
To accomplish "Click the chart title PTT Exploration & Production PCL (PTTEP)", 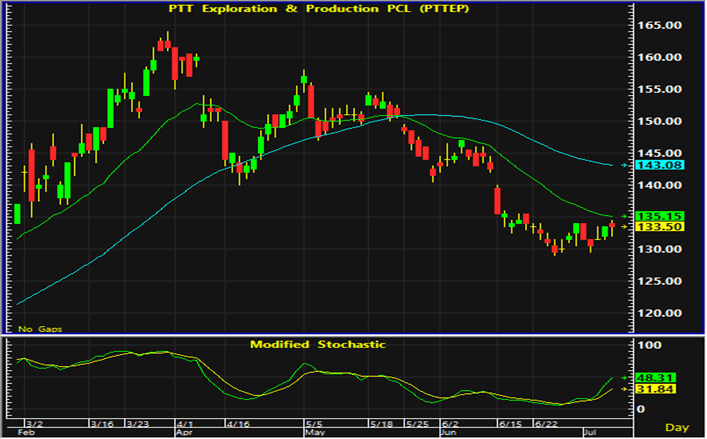I will 319,9.
